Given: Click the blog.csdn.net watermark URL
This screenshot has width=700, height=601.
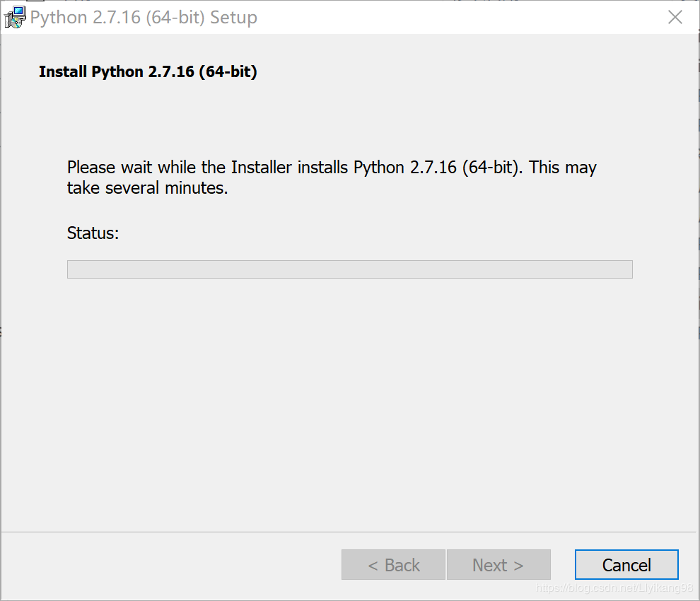Looking at the screenshot, I should pos(614,588).
